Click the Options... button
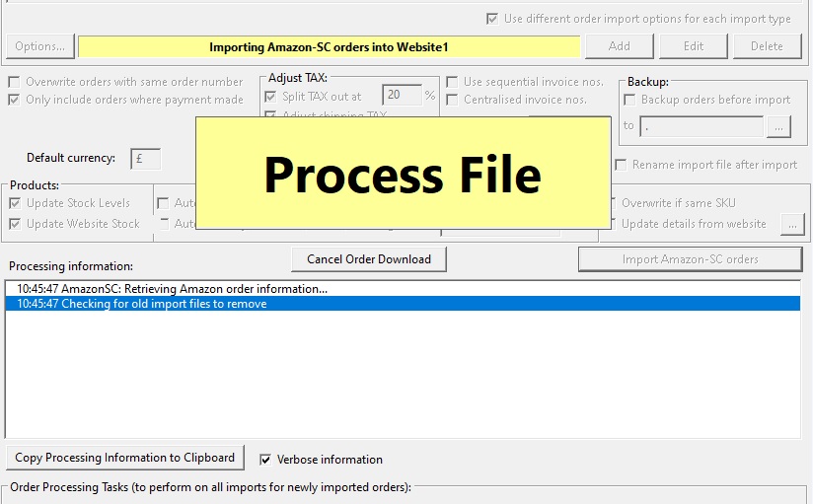813x504 pixels. [39, 46]
